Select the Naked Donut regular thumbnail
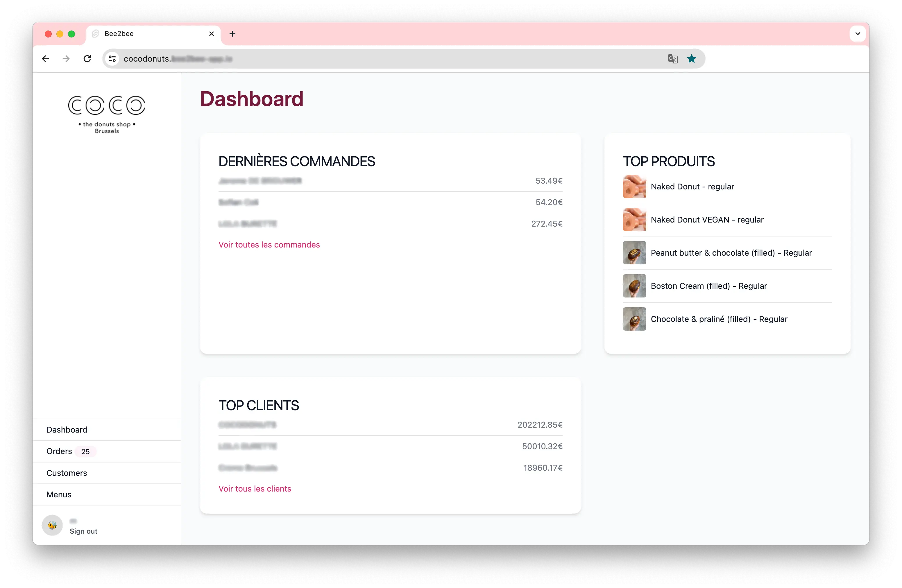Screen dimensions: 902x588 tap(634, 187)
